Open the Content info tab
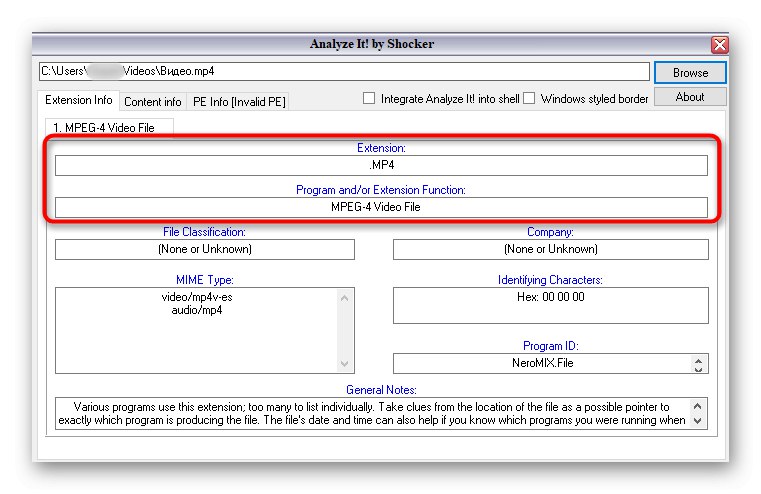The width and height of the screenshot is (761, 494). 153,102
